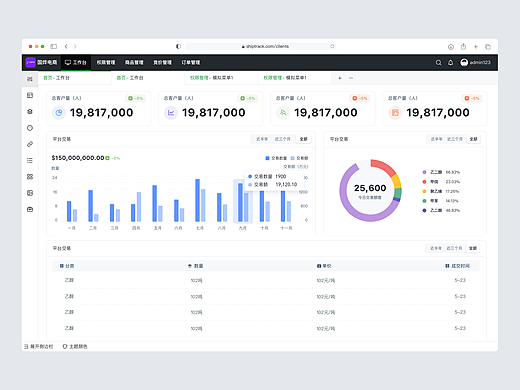This screenshot has width=520, height=390.
Task: Click the highlighted 九月 bar group
Action: click(243, 201)
